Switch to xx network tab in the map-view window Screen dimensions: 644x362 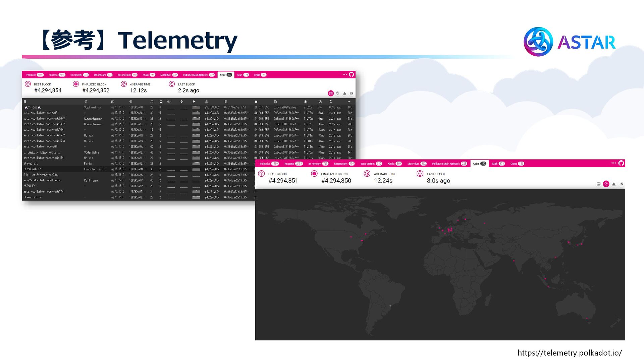(318, 164)
